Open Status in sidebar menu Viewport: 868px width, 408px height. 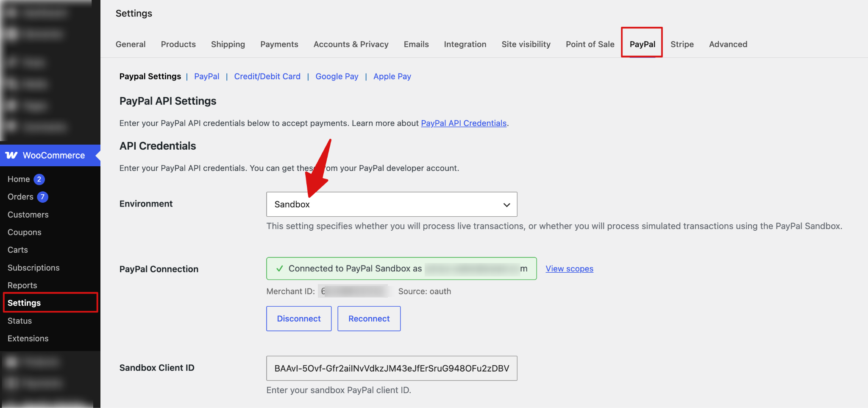19,321
